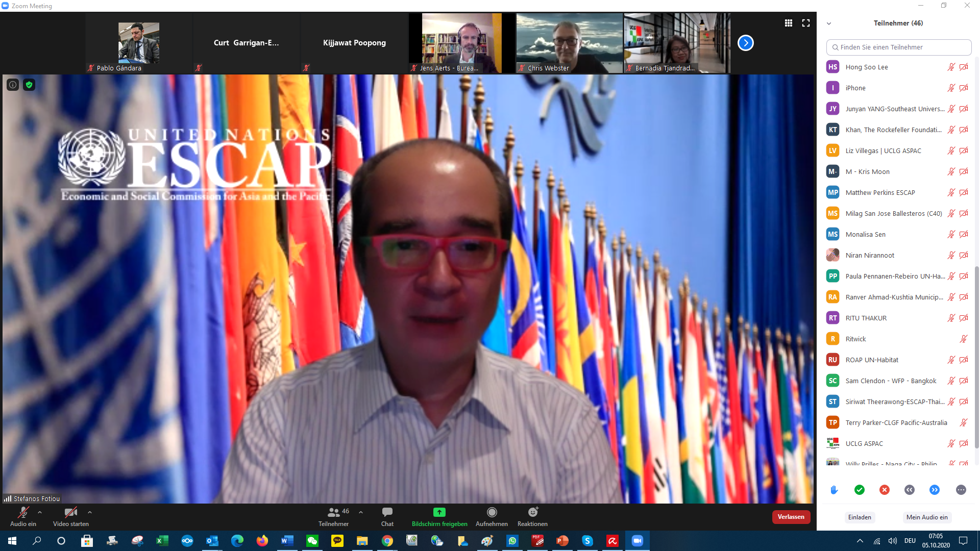The image size is (980, 551).
Task: Open Windows Start menu
Action: point(12,541)
